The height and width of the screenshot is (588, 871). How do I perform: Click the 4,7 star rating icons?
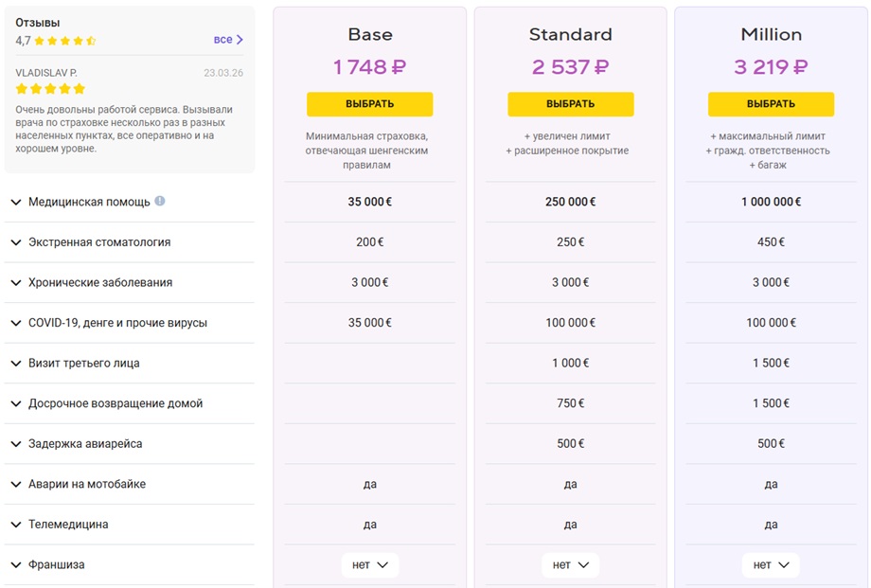click(65, 41)
